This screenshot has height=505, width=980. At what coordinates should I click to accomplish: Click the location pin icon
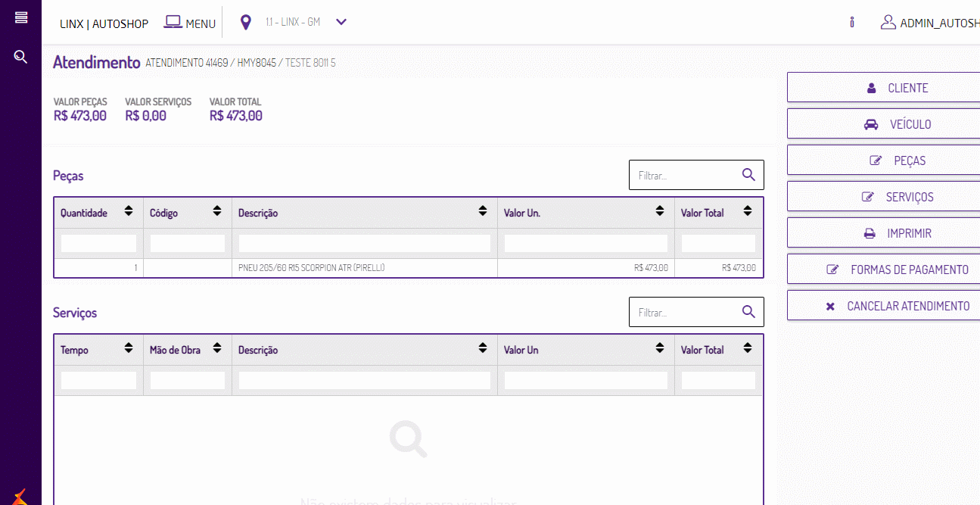click(245, 23)
